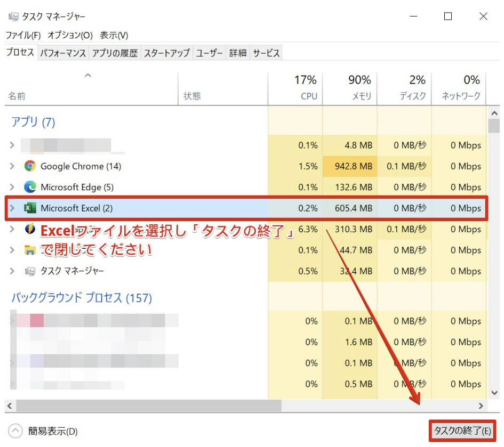Click the Task Manager title bar icon
504x447 pixels.
click(13, 17)
